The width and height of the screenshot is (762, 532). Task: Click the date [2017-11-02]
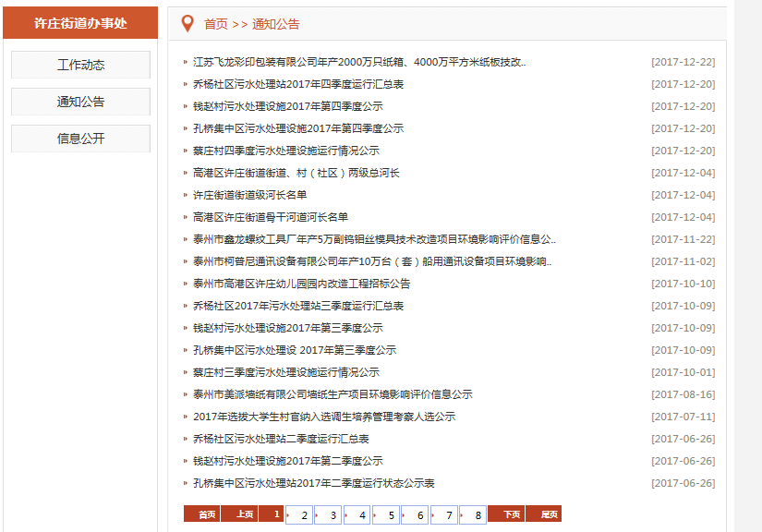tap(683, 262)
